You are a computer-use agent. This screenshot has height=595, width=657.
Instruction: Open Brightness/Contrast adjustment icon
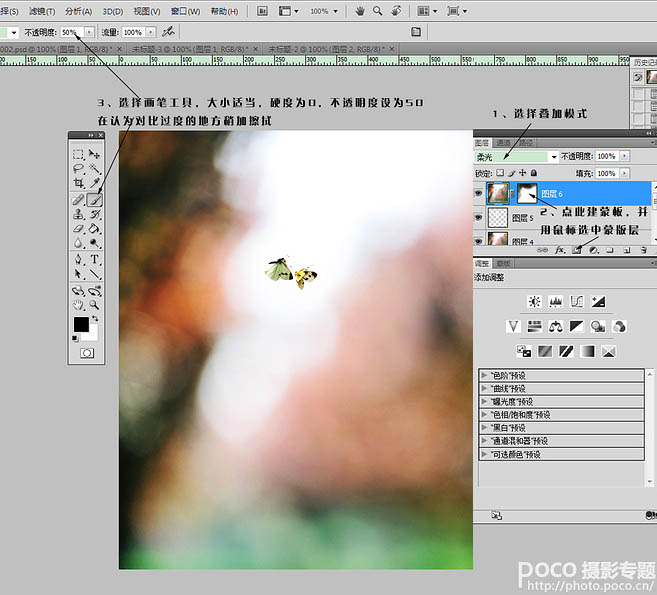[x=534, y=302]
